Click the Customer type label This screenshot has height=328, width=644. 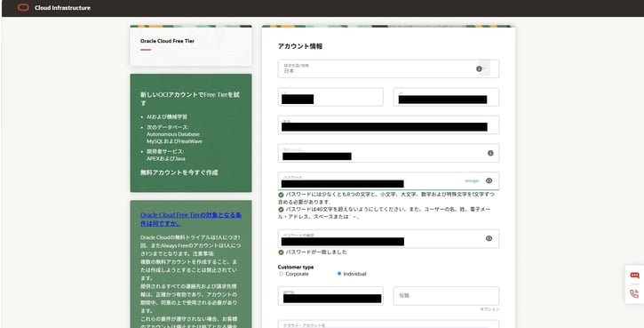pos(296,268)
